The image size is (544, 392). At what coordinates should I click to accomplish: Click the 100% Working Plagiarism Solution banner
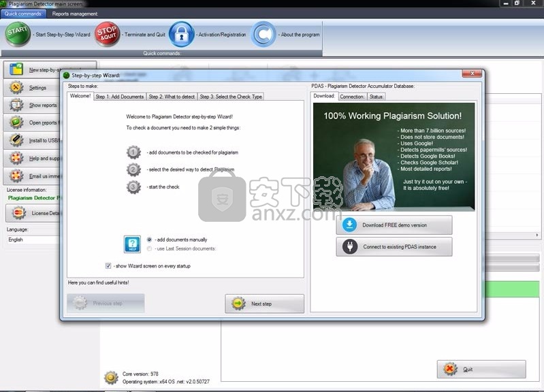394,157
